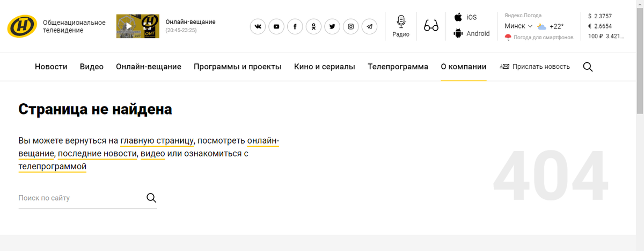Open Кино и сериалы menu item
This screenshot has height=251, width=644.
coord(325,67)
